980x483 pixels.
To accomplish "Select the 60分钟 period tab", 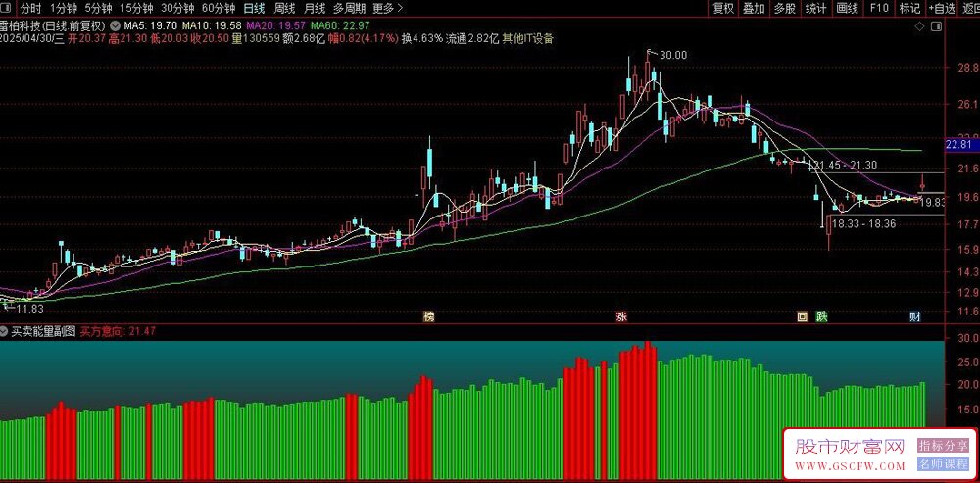I will pos(219,8).
